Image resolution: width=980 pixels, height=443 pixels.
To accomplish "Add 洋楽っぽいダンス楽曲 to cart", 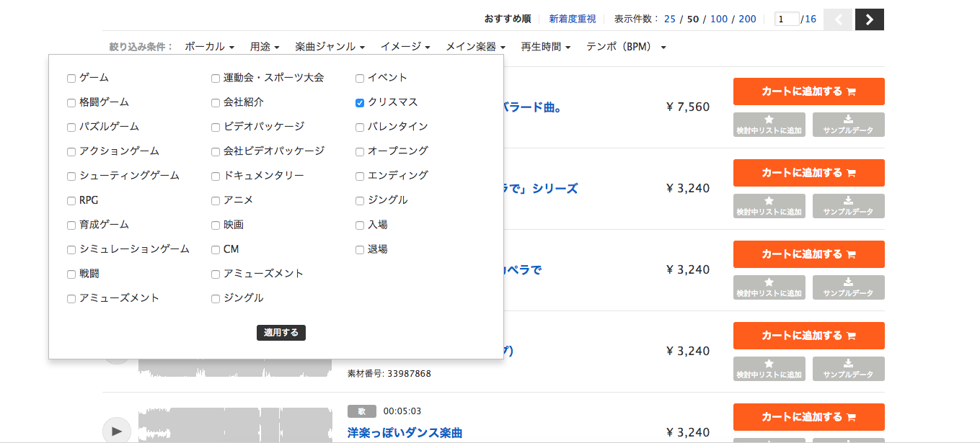I will coord(809,417).
